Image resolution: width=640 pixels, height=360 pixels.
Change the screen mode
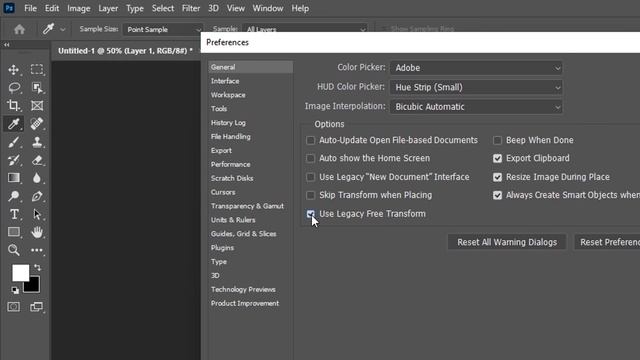click(37, 307)
